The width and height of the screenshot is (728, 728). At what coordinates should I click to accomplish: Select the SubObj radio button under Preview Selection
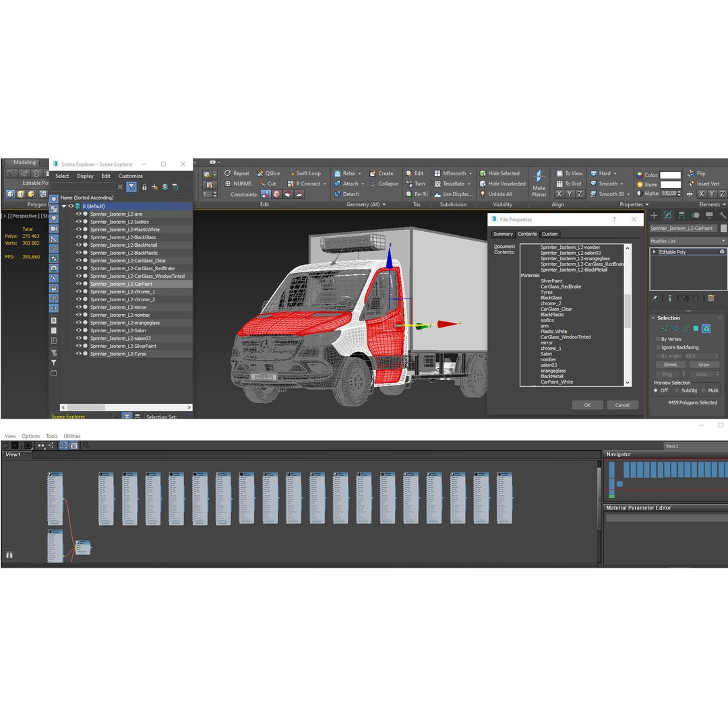(x=676, y=390)
